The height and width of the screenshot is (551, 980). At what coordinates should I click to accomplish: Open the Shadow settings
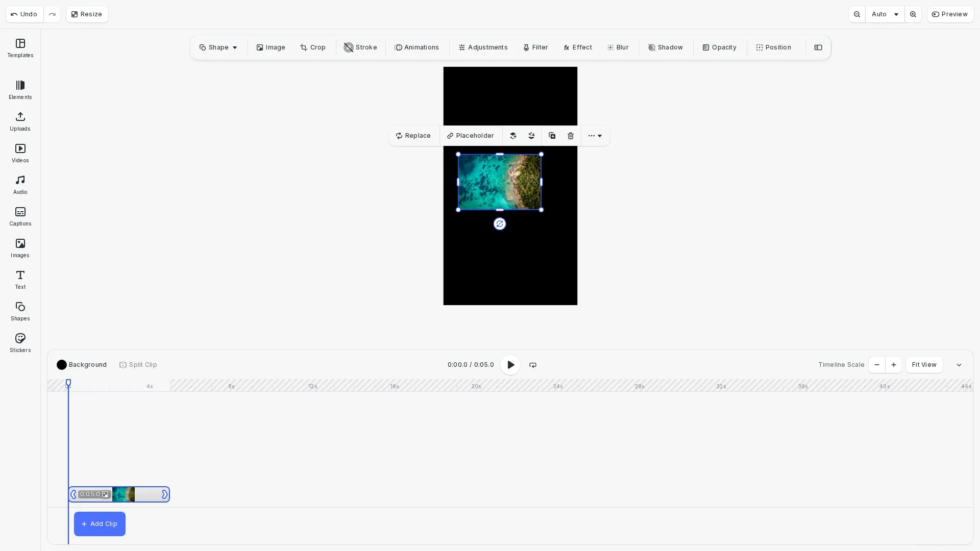pyautogui.click(x=665, y=47)
